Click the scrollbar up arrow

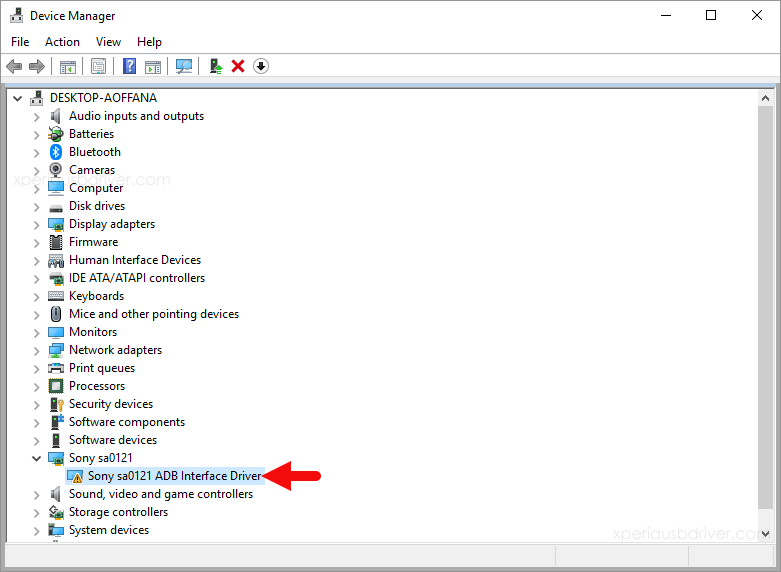point(766,98)
